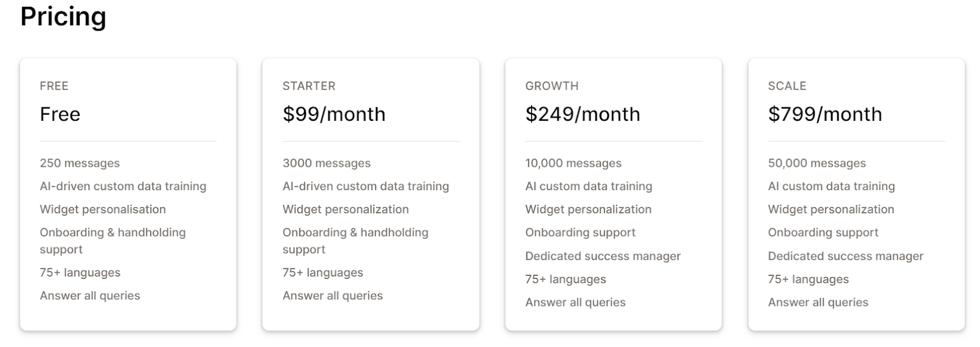Select the 3000 messages feature
980x347 pixels.
point(326,163)
